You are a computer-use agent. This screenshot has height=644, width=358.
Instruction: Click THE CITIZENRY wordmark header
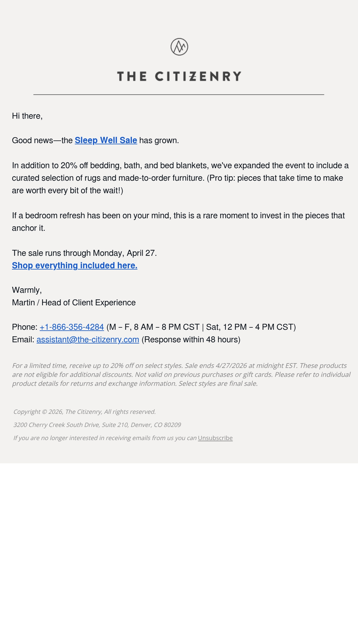(179, 76)
